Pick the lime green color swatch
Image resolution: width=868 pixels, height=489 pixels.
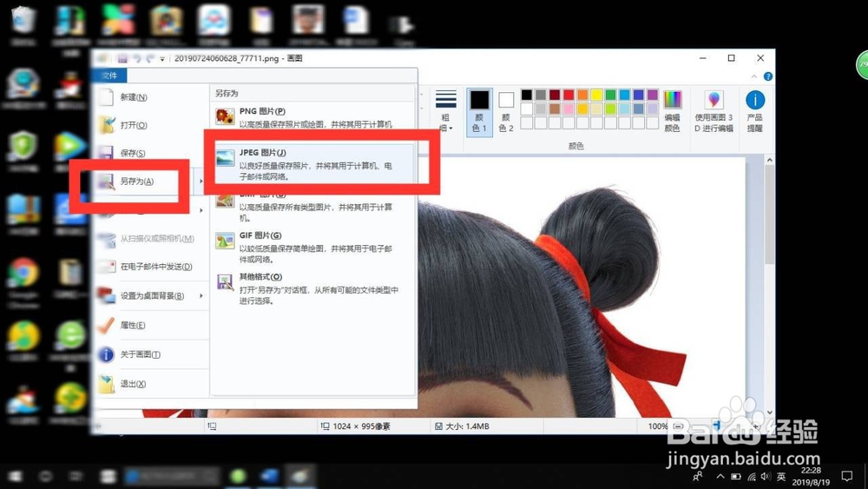pyautogui.click(x=610, y=109)
